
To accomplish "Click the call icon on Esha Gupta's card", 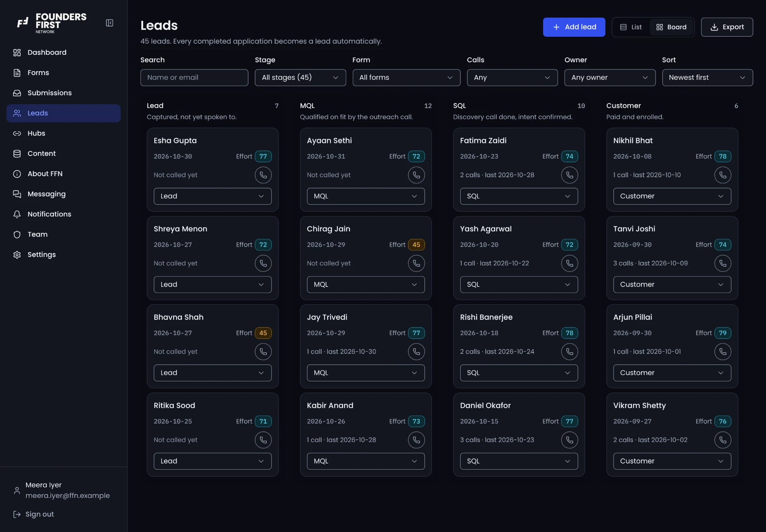I will coord(263,175).
